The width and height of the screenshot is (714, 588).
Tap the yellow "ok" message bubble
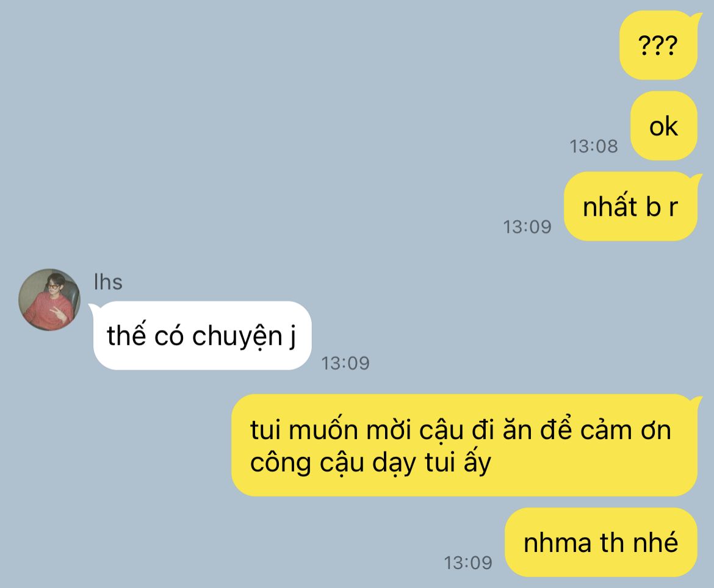[663, 126]
